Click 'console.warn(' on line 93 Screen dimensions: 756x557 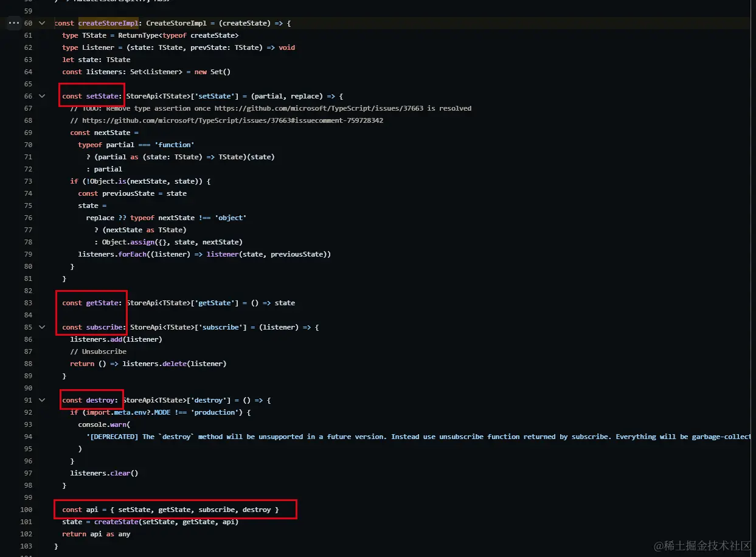click(x=105, y=424)
